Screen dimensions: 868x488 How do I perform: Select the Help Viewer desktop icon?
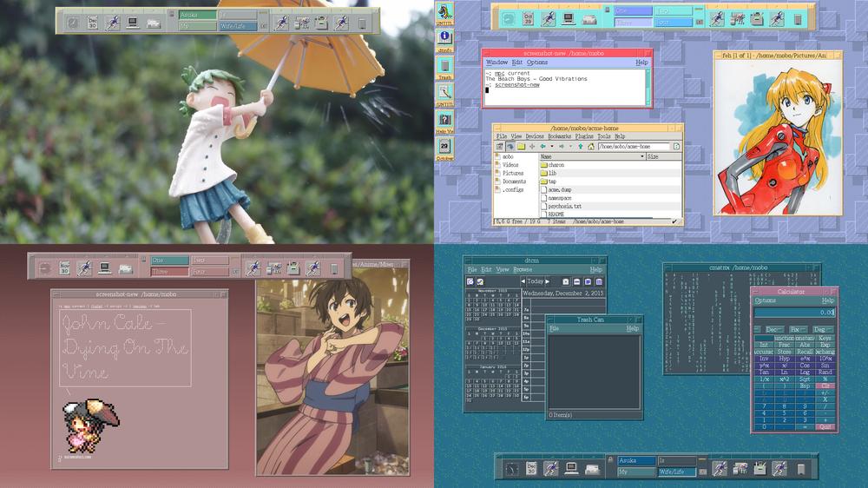coord(444,121)
